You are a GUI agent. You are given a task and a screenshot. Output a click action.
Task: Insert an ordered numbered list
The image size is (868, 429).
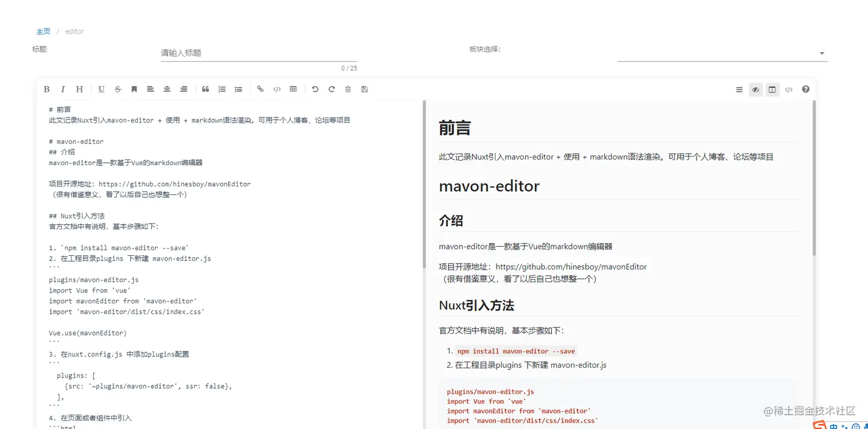click(222, 89)
